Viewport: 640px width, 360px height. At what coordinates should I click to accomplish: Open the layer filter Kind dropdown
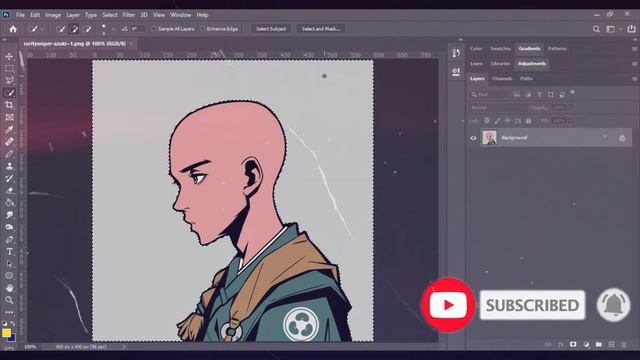490,94
